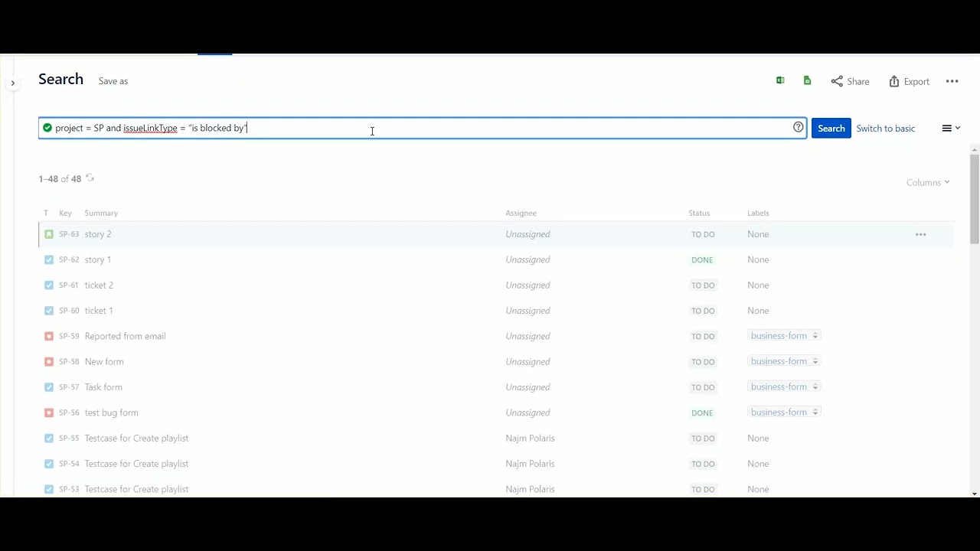The height and width of the screenshot is (551, 980).
Task: Open 'Reported from email' issue summary
Action: click(x=125, y=336)
